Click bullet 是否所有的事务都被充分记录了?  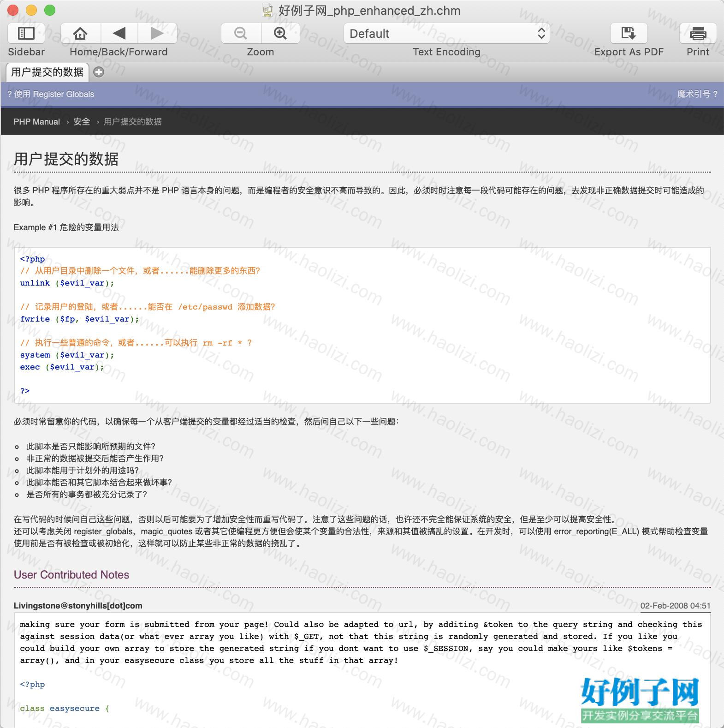[x=87, y=495]
